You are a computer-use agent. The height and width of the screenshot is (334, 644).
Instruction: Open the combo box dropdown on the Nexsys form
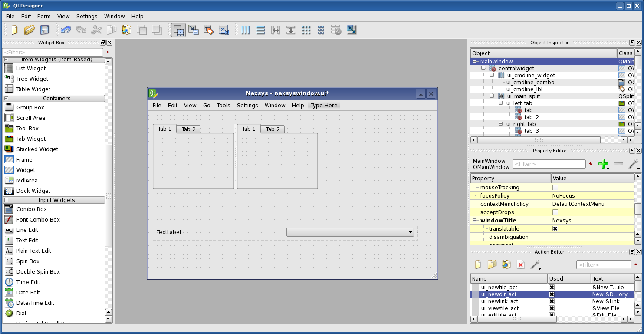410,232
